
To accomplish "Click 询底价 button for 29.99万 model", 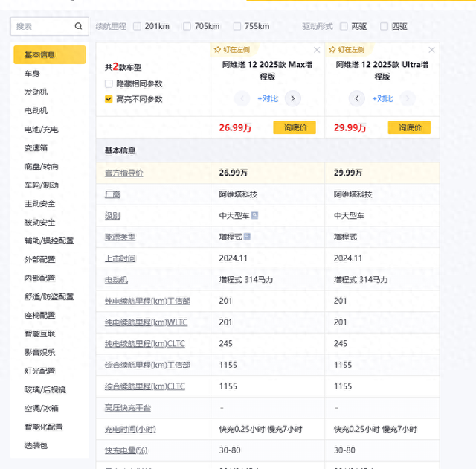I will point(409,127).
